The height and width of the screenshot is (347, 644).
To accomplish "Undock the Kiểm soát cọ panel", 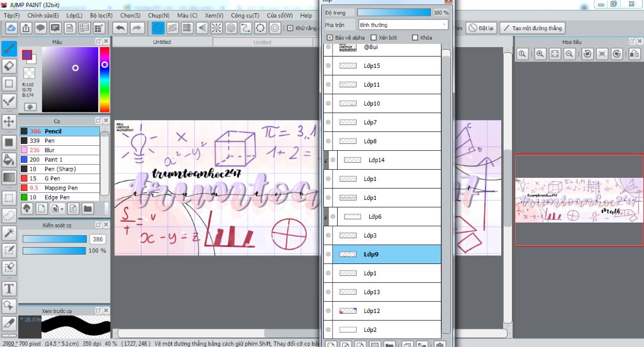I will (x=99, y=224).
